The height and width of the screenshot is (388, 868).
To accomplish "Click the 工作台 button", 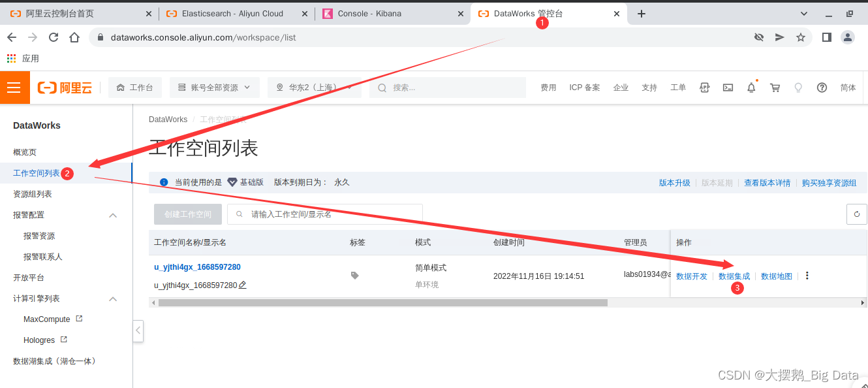I will pos(135,88).
